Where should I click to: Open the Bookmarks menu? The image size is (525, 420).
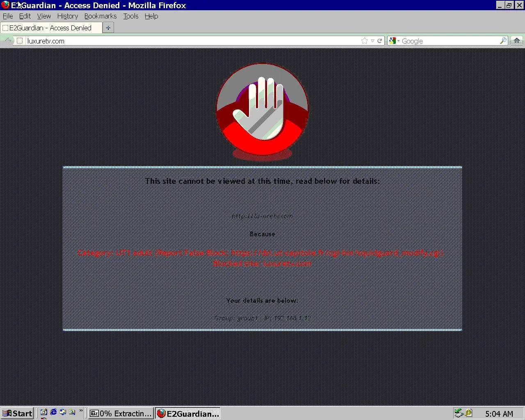[x=100, y=16]
